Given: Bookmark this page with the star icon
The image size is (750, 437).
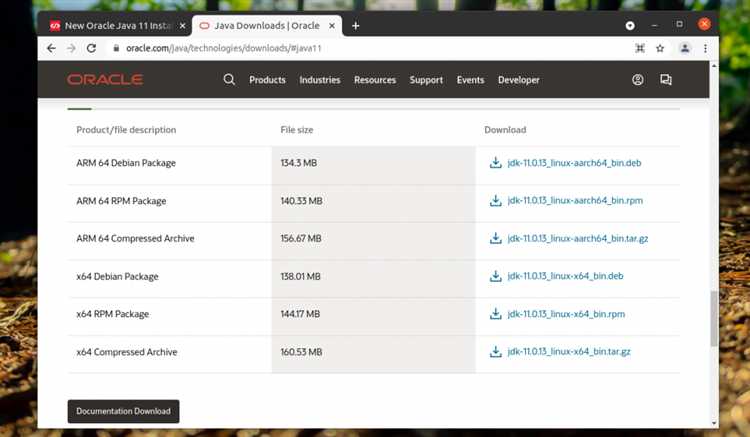Looking at the screenshot, I should point(660,48).
